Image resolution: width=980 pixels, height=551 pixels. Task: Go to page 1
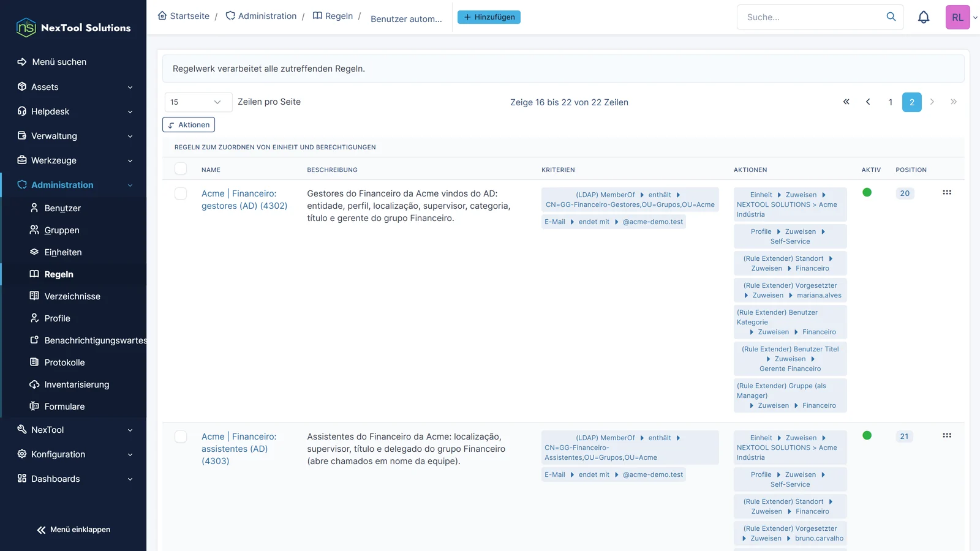click(x=890, y=102)
